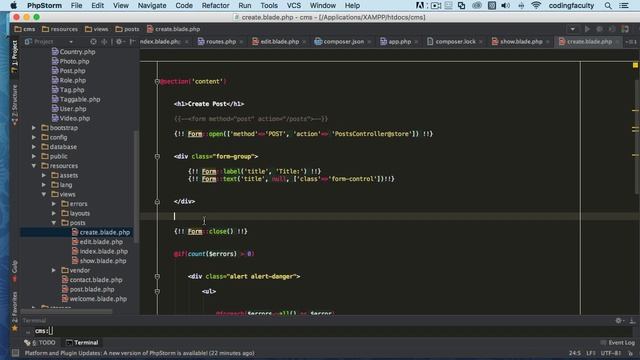Close the edit.blade.php tab
640x360 pixels.
tap(304, 42)
